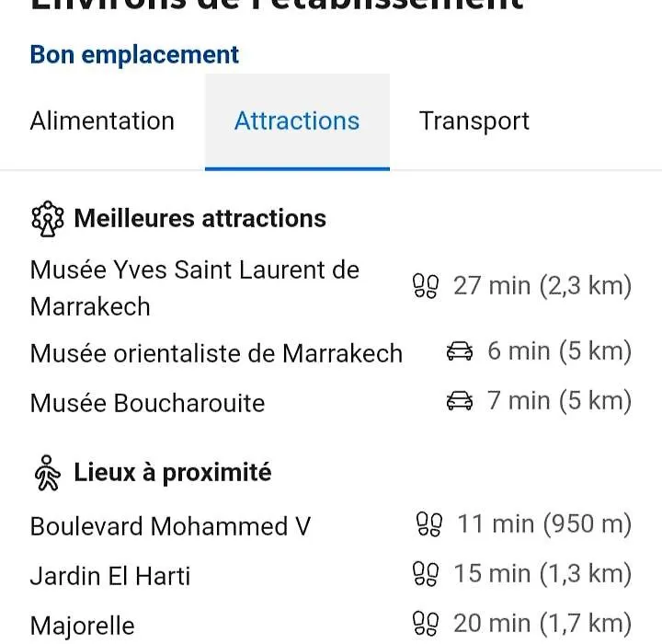Image resolution: width=662 pixels, height=644 pixels.
Task: Click the Lieux à proximité heading
Action: pos(172,473)
